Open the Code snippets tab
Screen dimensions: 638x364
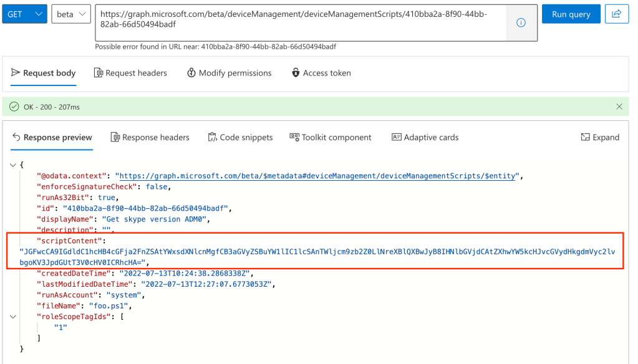[240, 137]
